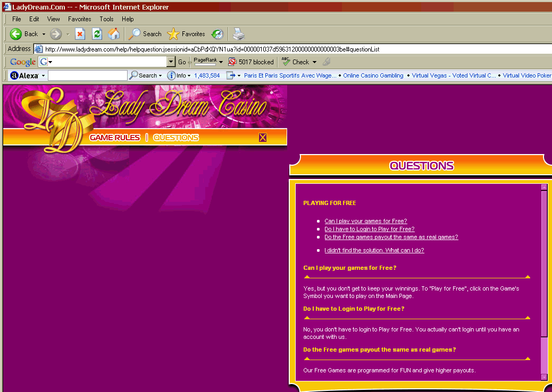Go to the Home page icon
The width and height of the screenshot is (552, 392).
tap(114, 34)
